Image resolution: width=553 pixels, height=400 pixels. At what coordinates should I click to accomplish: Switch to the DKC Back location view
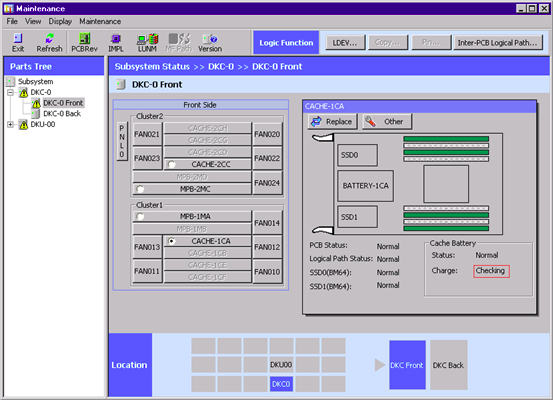pyautogui.click(x=449, y=365)
